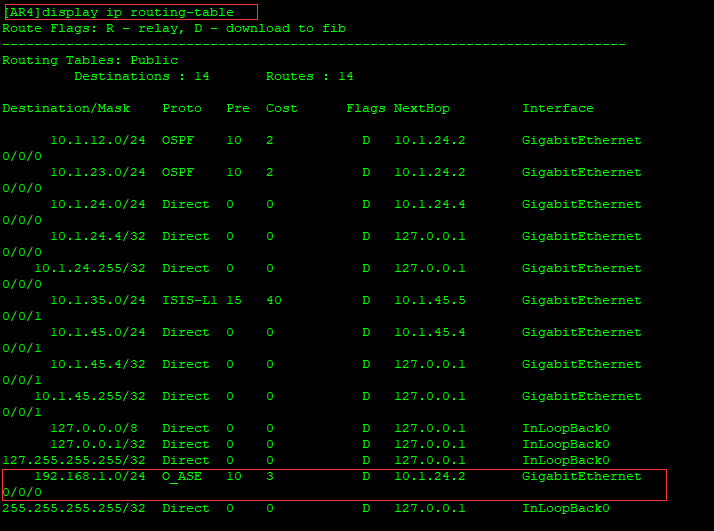
Task: Click the 'Proto' column header
Action: 182,108
